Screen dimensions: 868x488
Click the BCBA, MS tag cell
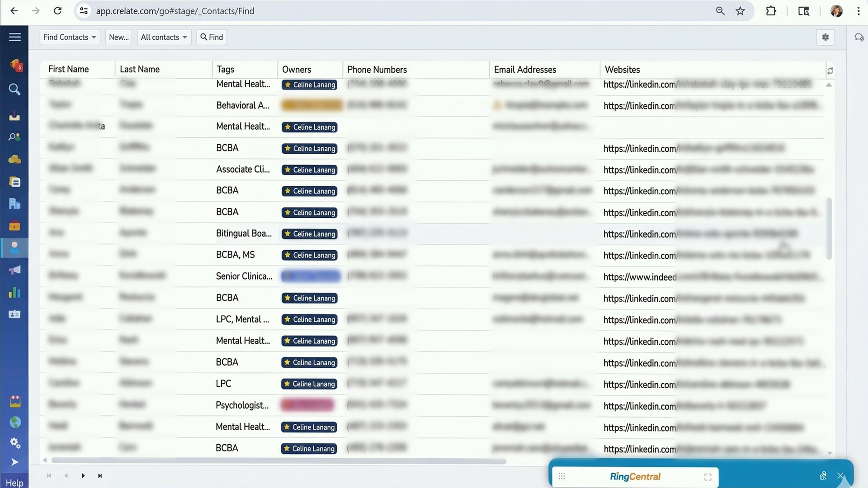point(235,254)
